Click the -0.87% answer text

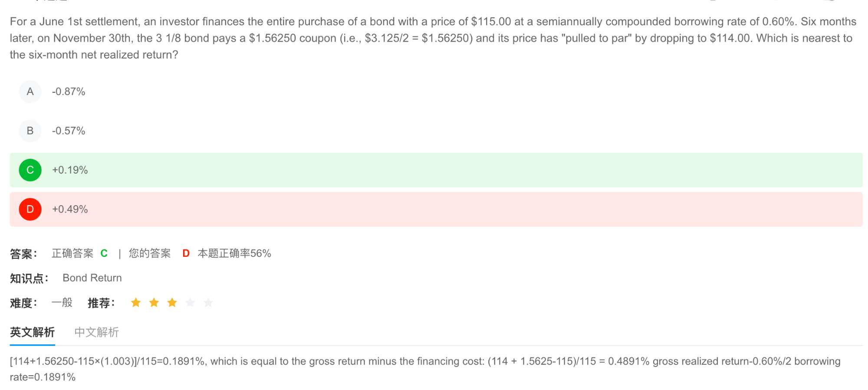click(69, 92)
